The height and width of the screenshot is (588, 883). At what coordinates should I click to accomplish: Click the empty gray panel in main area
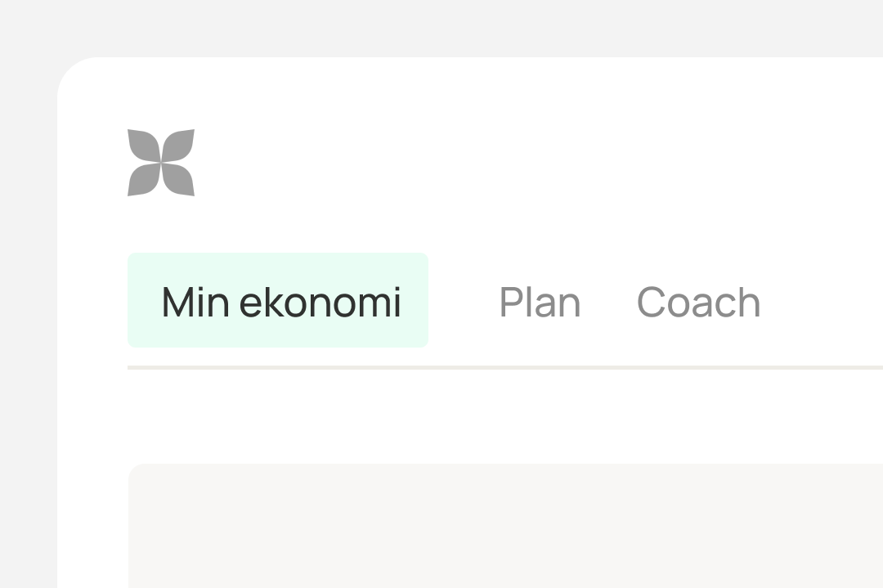505,525
